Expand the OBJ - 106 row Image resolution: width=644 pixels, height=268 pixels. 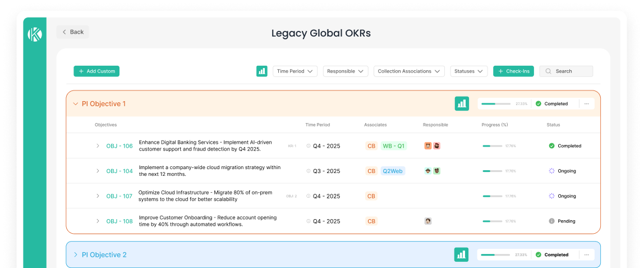(98, 146)
